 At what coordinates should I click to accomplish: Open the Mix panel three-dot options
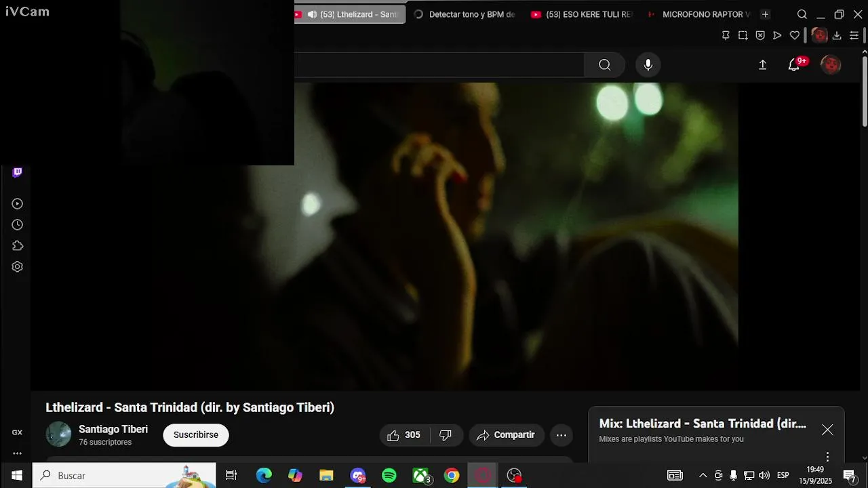pos(827,457)
